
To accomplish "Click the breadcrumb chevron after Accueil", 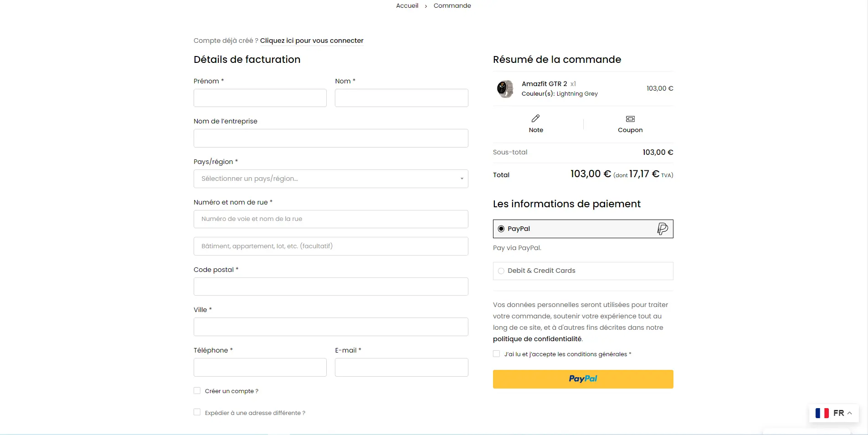I will coord(426,6).
